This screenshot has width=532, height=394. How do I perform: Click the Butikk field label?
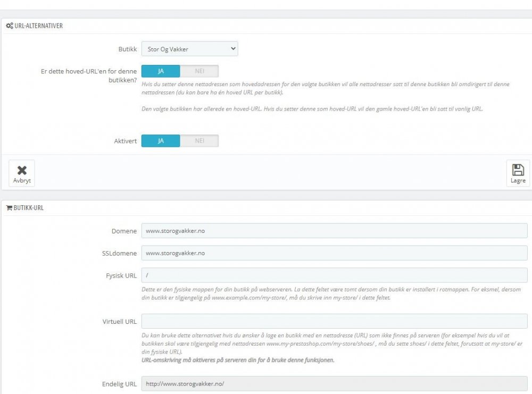click(x=128, y=49)
